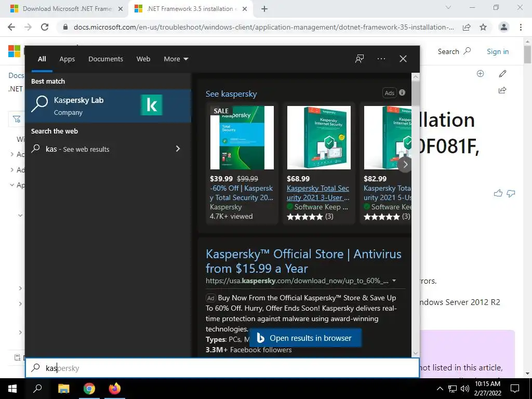The height and width of the screenshot is (399, 532).
Task: Bookmark this page with the star icon
Action: (483, 27)
